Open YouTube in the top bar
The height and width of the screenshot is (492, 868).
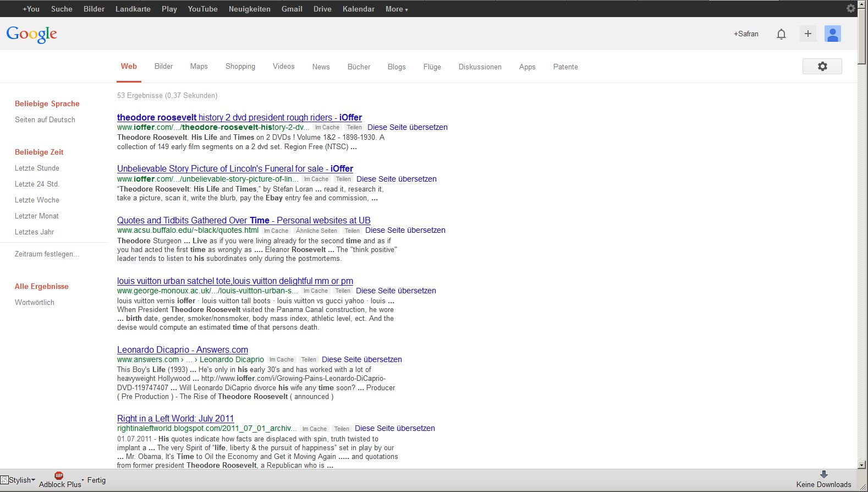click(203, 9)
